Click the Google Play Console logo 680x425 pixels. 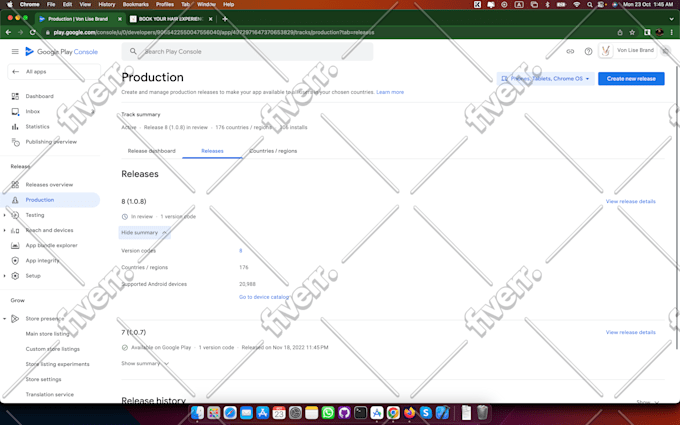[x=62, y=52]
